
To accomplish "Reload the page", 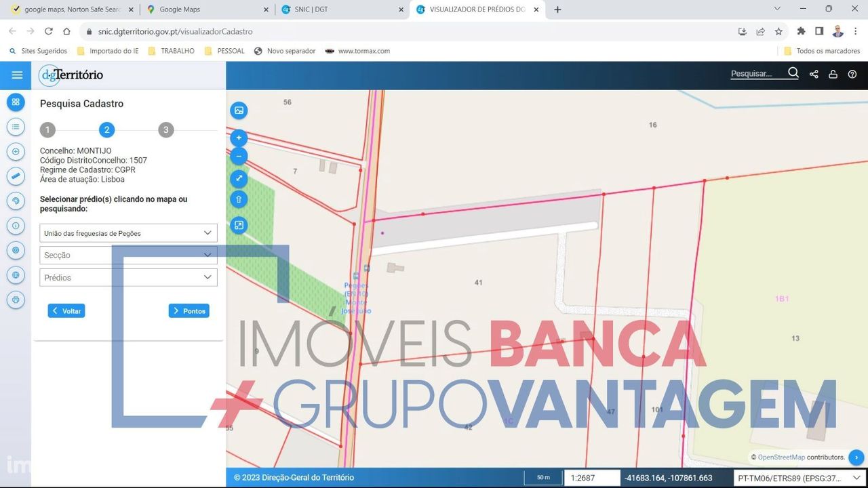I will (x=49, y=31).
